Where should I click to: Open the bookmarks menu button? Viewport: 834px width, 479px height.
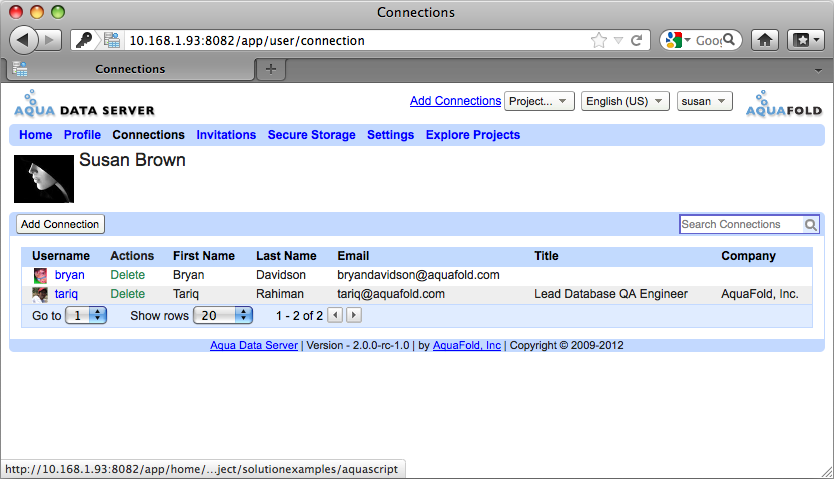tap(806, 40)
